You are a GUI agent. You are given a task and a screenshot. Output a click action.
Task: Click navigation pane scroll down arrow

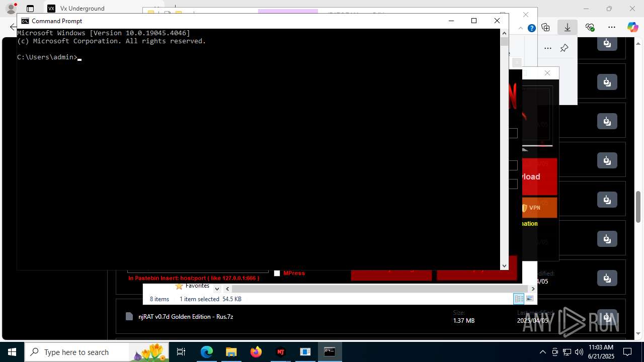click(x=217, y=289)
